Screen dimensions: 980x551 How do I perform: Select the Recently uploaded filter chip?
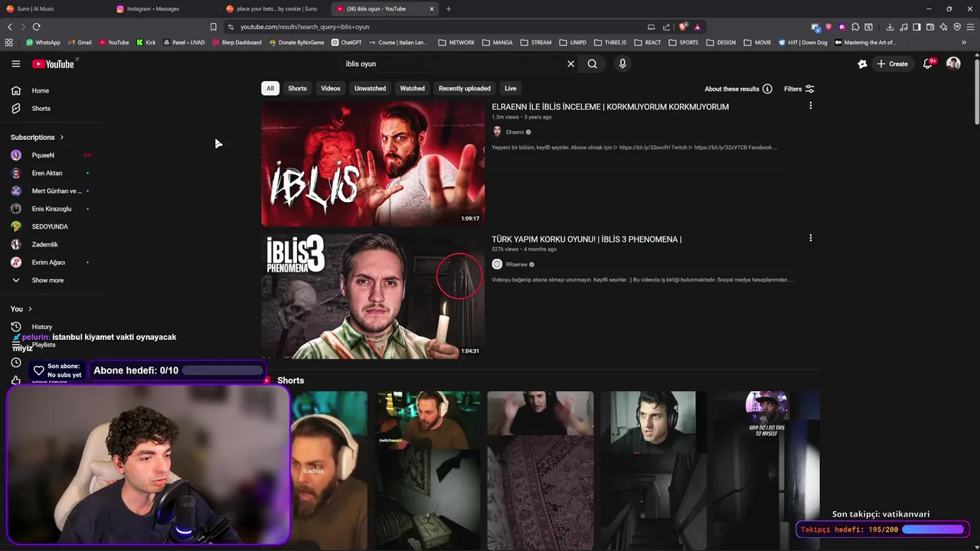click(x=464, y=88)
